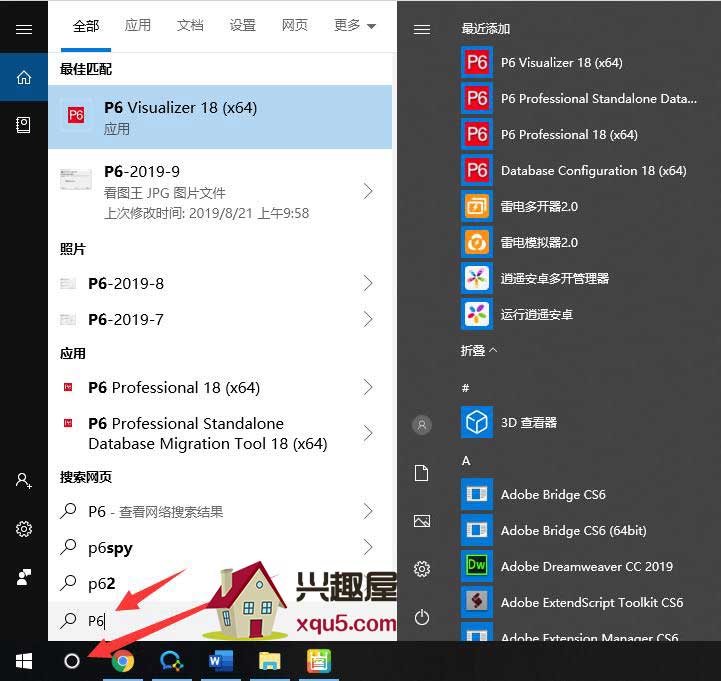
Task: Click the Home icon in search sidebar
Action: pos(24,77)
